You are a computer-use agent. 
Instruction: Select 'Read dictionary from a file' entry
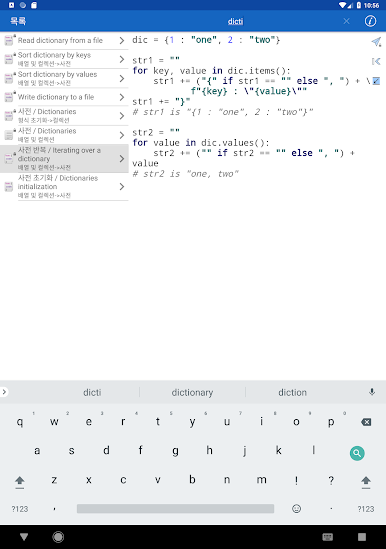64,41
